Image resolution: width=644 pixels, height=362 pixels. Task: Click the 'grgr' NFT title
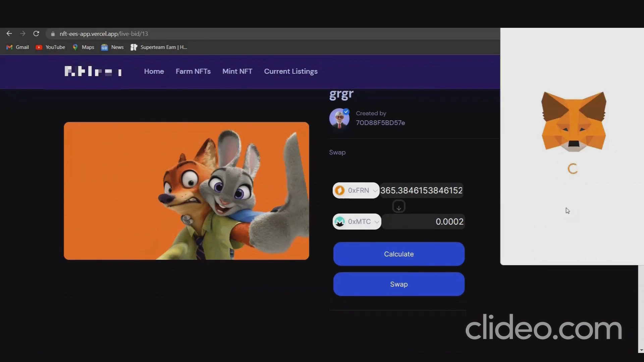341,94
